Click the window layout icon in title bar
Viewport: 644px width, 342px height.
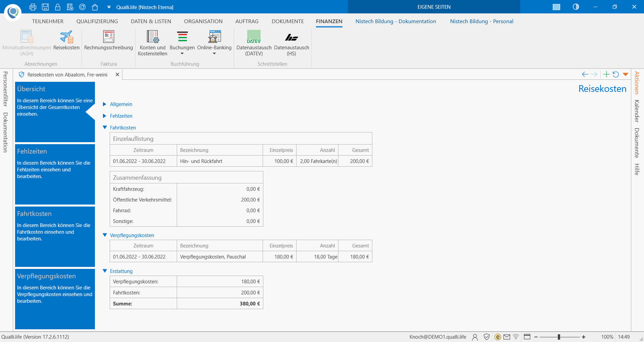[x=556, y=7]
